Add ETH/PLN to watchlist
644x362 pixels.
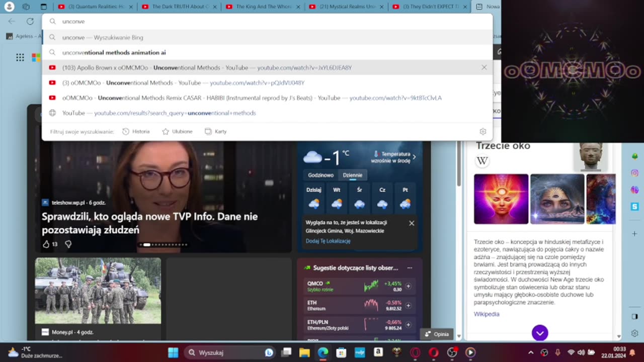[x=408, y=324]
